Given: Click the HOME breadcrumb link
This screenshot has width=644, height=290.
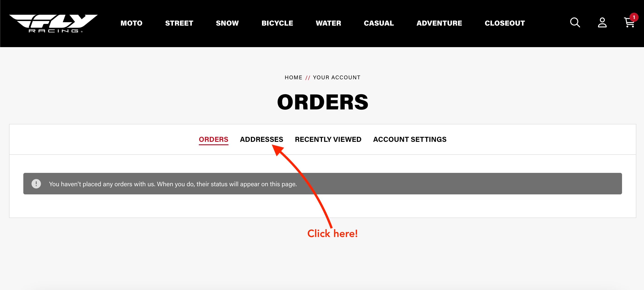Looking at the screenshot, I should (x=294, y=77).
